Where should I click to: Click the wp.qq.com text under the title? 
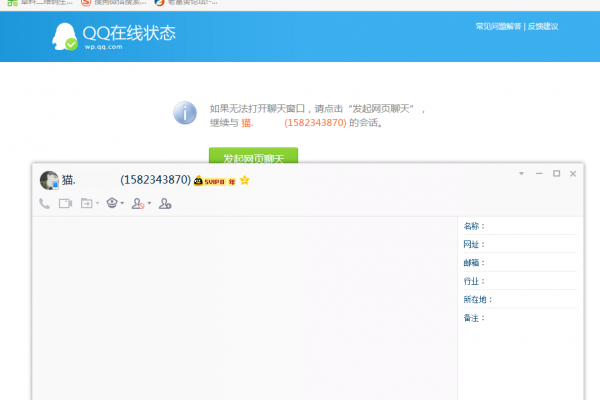[103, 47]
